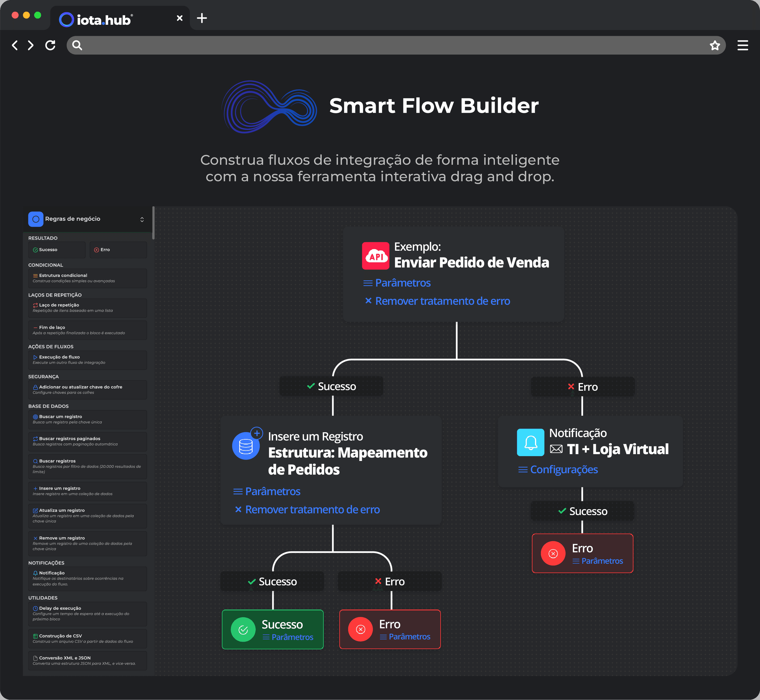This screenshot has width=760, height=700.
Task: Select the Sucesso result block in sidebar
Action: point(57,250)
